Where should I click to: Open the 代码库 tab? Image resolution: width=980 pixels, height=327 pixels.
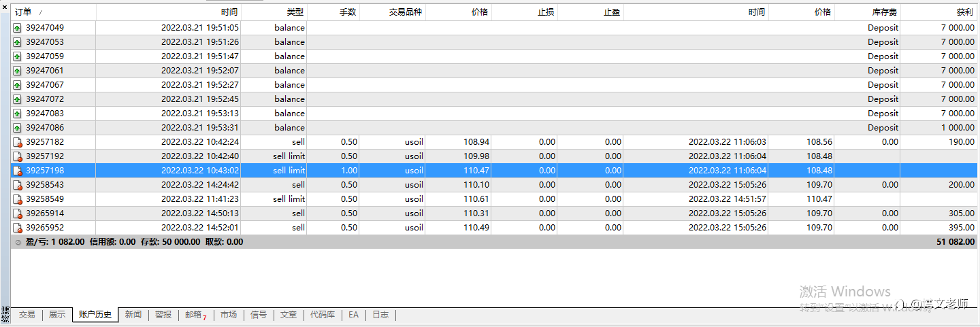click(323, 315)
